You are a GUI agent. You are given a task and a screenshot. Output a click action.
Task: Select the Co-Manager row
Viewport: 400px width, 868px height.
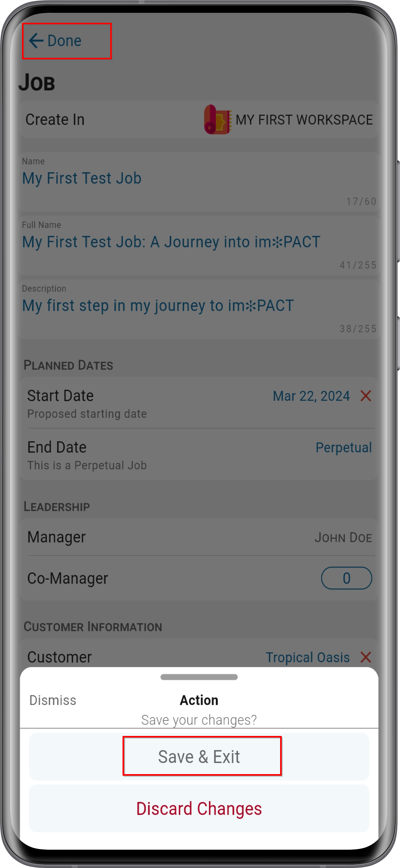pos(199,578)
